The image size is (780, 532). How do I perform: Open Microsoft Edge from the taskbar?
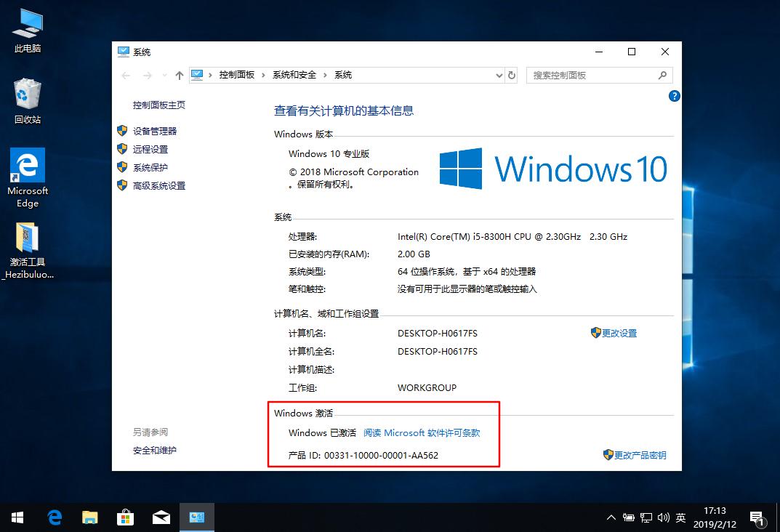(x=55, y=517)
